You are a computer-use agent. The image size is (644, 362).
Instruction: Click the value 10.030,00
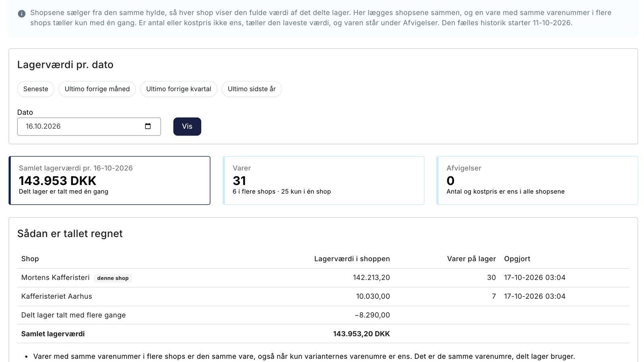[373, 296]
